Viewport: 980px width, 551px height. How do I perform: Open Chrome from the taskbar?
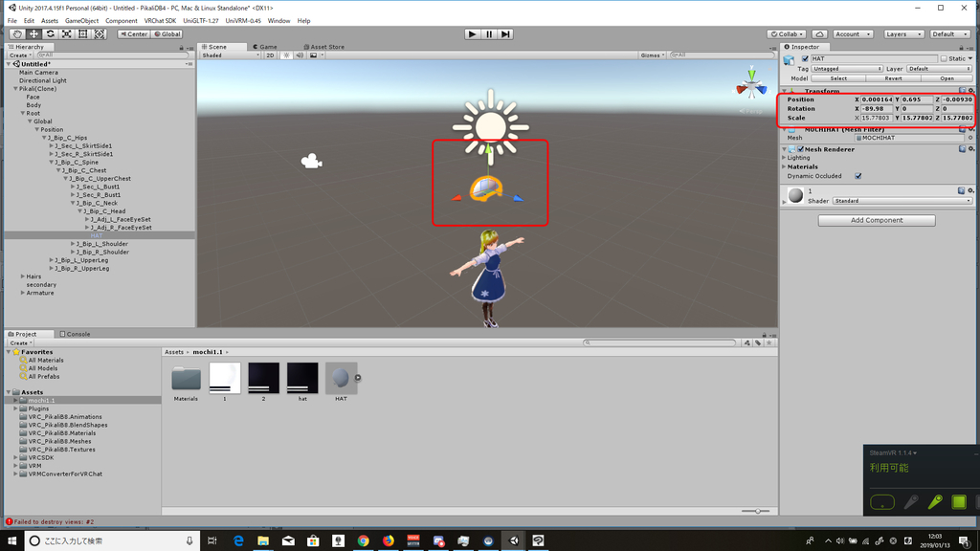pyautogui.click(x=363, y=540)
